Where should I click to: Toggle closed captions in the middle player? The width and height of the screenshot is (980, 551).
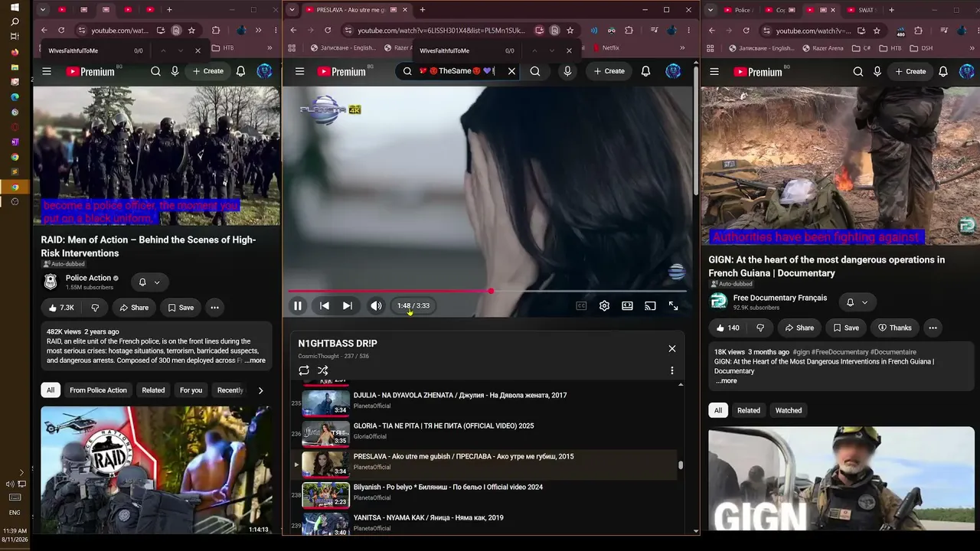pos(581,305)
